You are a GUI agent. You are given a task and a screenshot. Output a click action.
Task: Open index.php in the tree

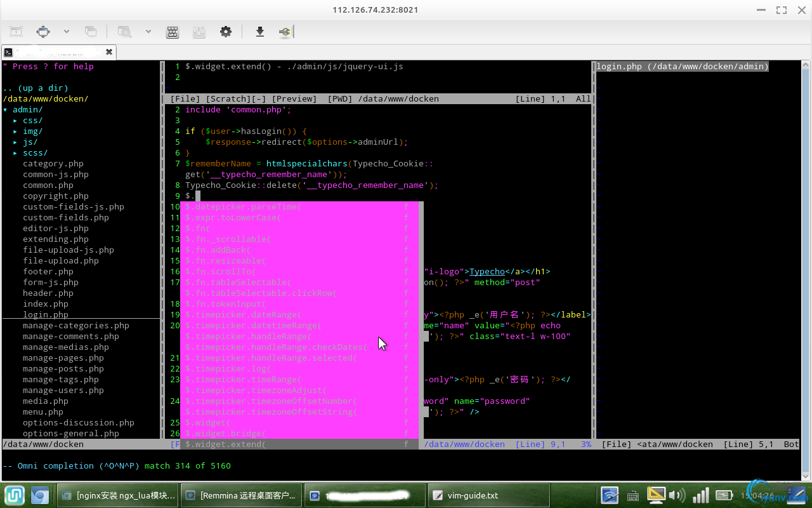pyautogui.click(x=46, y=304)
